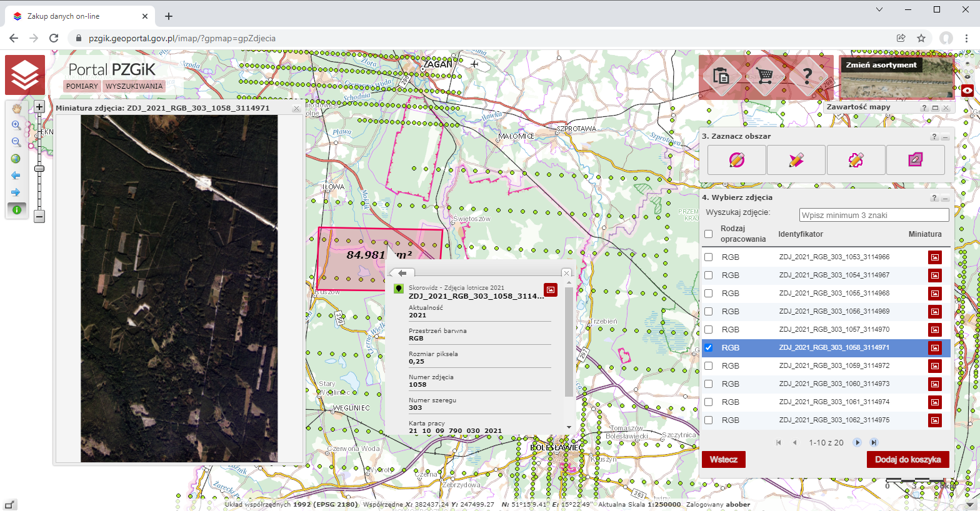The image size is (980, 511).
Task: Select the pan hand tool
Action: pos(16,109)
